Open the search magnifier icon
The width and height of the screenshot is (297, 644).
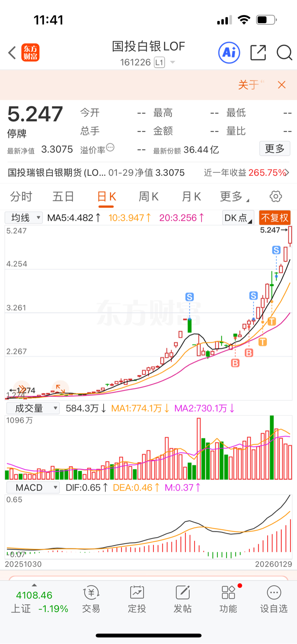click(284, 52)
